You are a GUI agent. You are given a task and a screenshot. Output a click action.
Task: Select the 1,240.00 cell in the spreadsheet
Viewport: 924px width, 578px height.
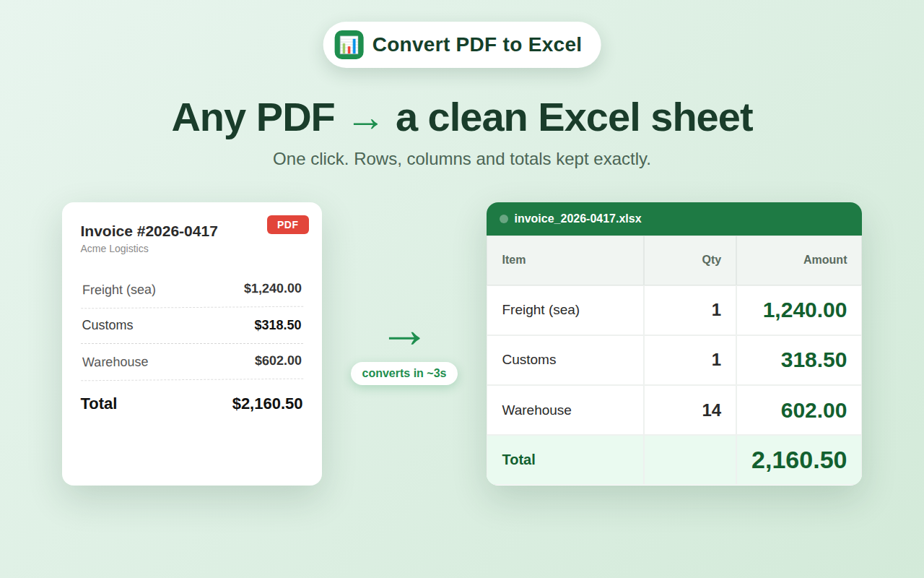tap(799, 310)
